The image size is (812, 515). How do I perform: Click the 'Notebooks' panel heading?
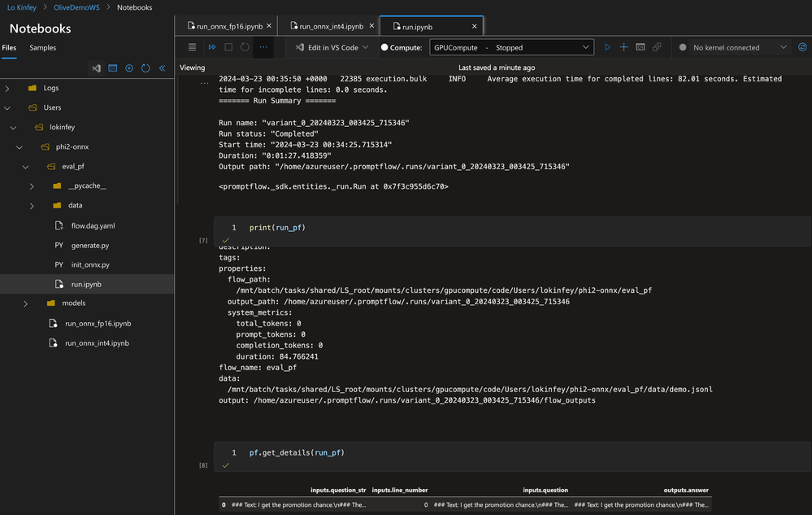[40, 28]
